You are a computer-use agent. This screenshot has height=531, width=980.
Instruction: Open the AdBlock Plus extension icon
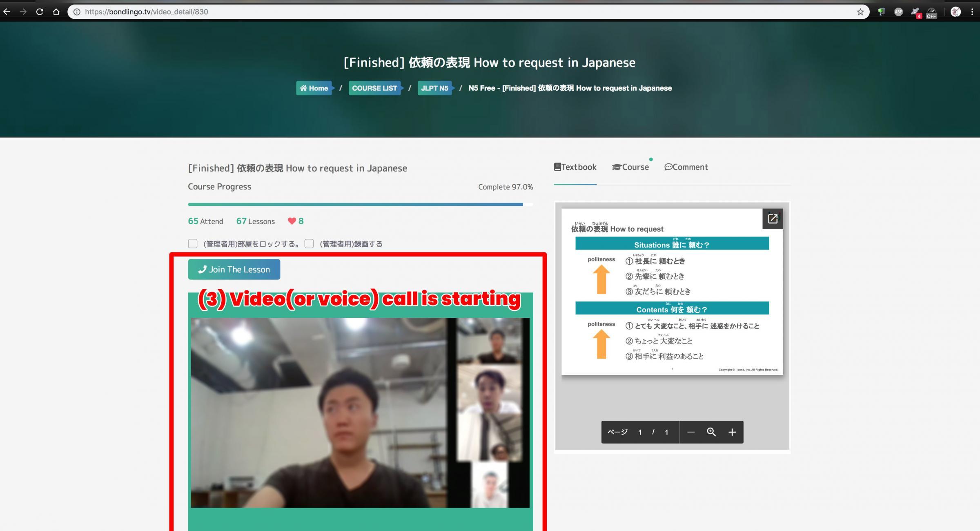[x=898, y=12]
